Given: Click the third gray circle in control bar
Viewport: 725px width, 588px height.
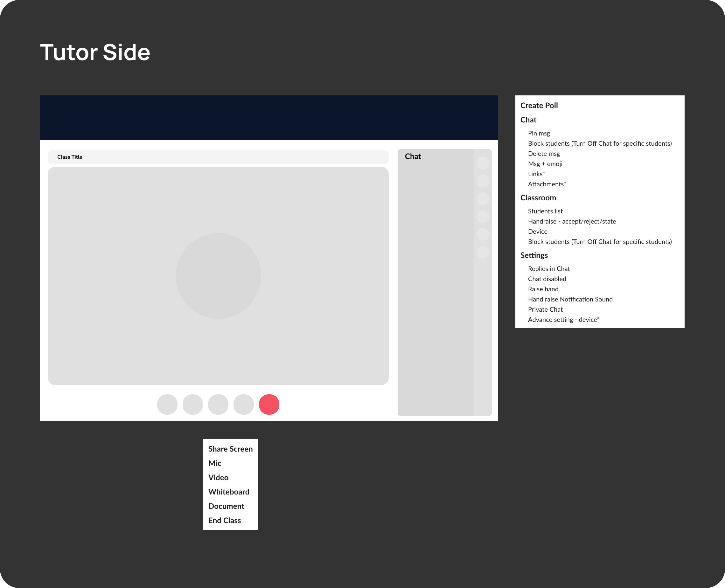Looking at the screenshot, I should click(x=218, y=405).
